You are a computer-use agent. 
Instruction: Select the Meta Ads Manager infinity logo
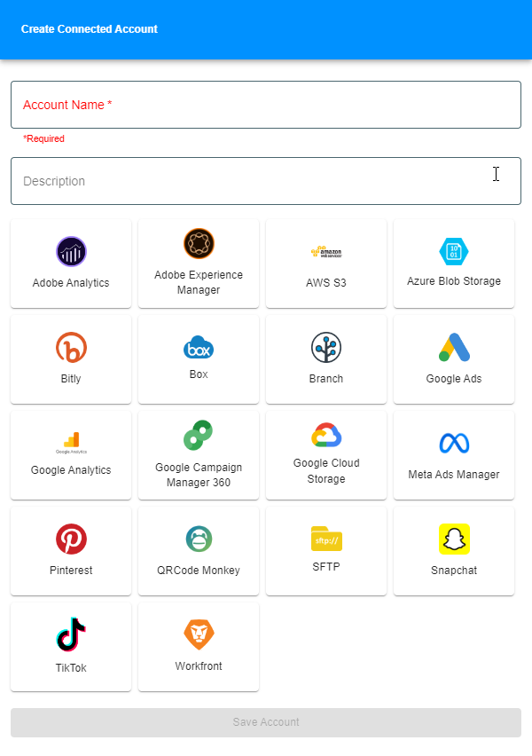click(x=454, y=443)
